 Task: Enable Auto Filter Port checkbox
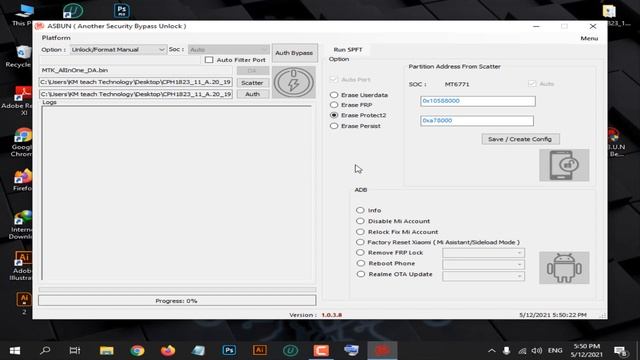pos(209,60)
